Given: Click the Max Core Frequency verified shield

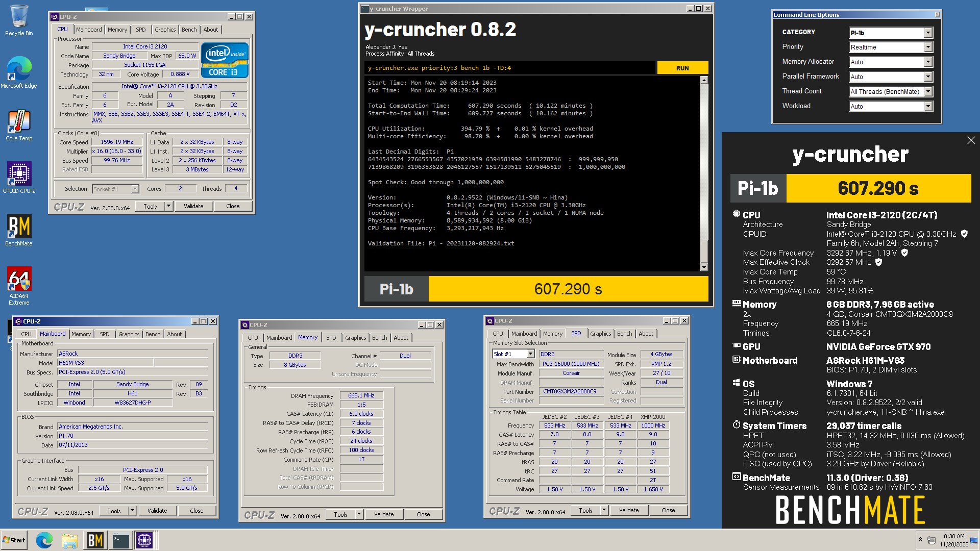Looking at the screenshot, I should [x=904, y=253].
